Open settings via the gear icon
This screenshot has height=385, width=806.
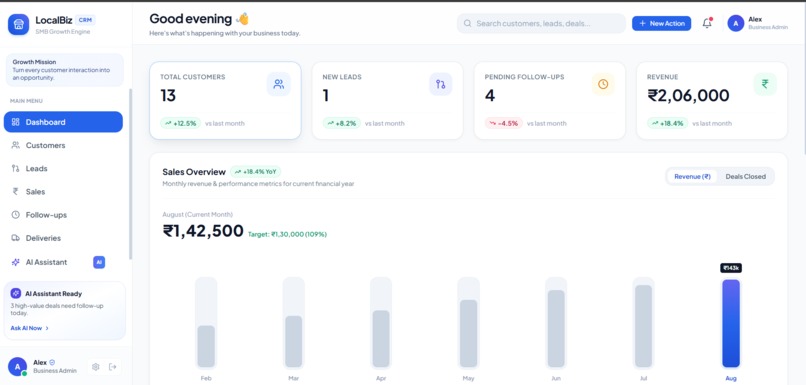[96, 366]
